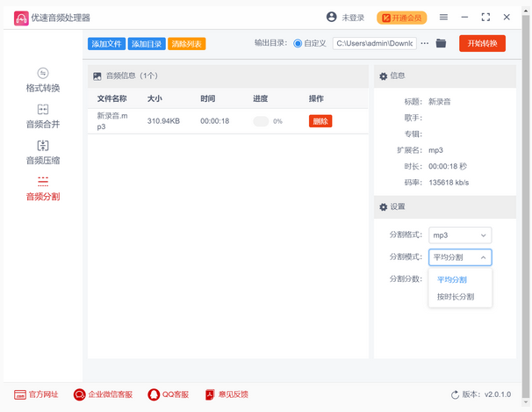Click the 310.94KB size cell
The image size is (532, 412).
tap(163, 121)
